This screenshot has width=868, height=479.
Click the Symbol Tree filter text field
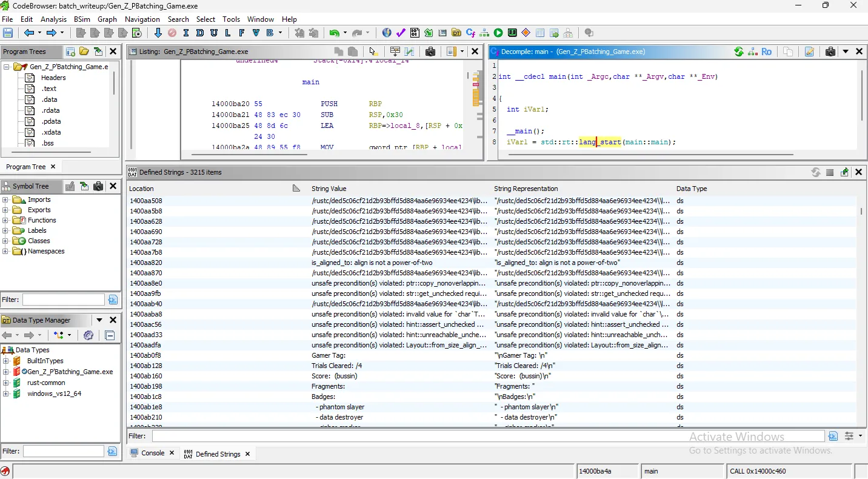pos(64,300)
